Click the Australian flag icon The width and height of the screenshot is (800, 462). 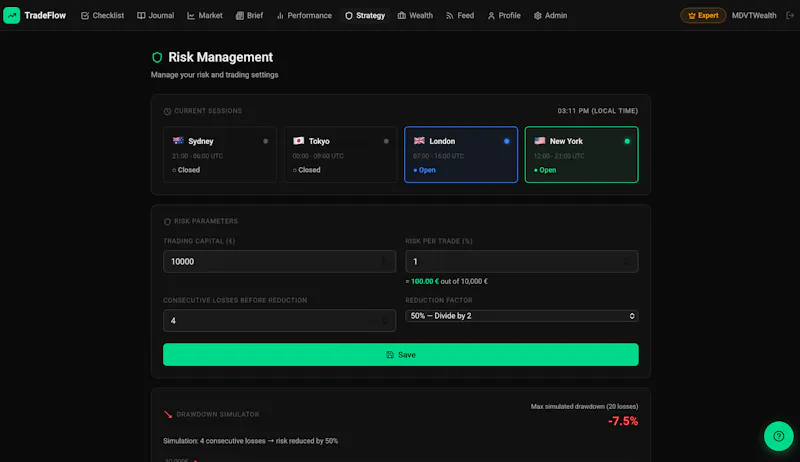(x=178, y=141)
